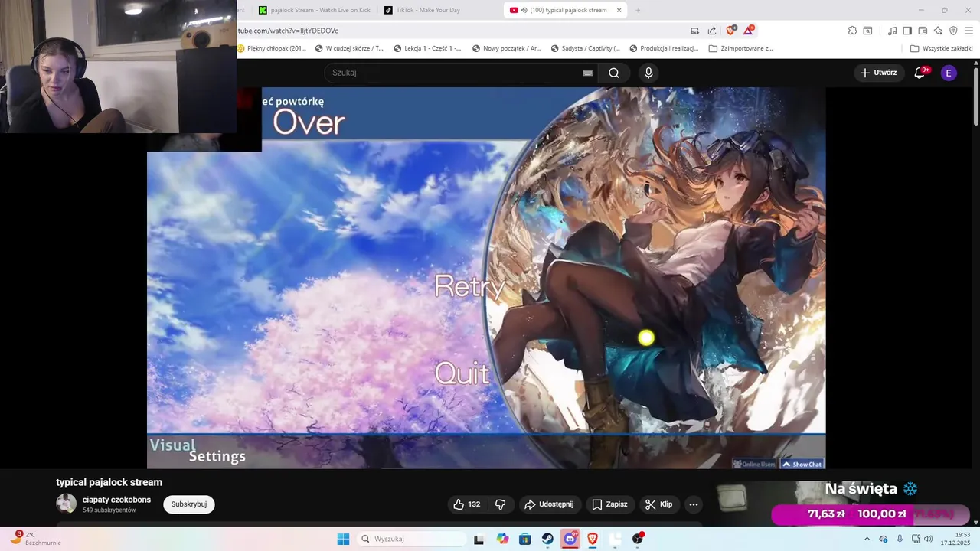Click the page vertical scrollbar
Image resolution: width=980 pixels, height=551 pixels.
tap(976, 96)
